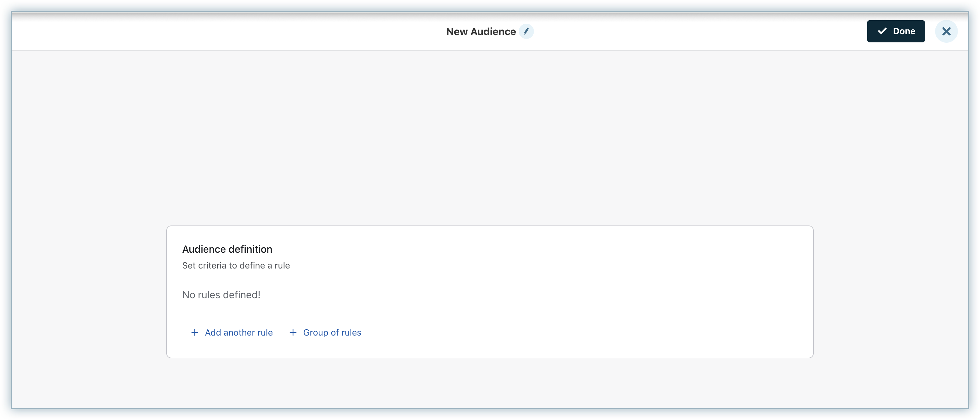Click the 'No rules defined!' message
Screen dimensions: 980x420
click(x=221, y=295)
